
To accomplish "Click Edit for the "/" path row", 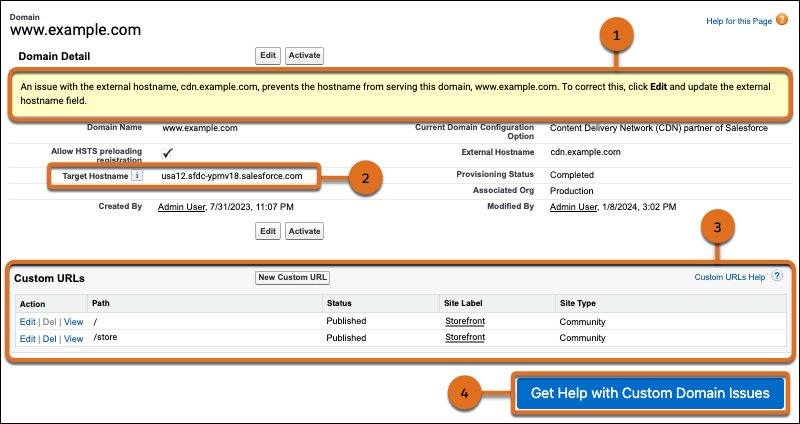I will [27, 321].
